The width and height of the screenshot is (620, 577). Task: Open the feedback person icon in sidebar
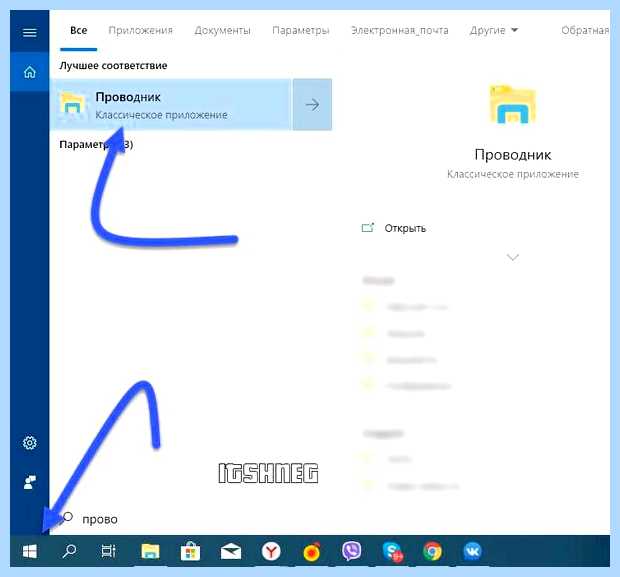[x=30, y=482]
